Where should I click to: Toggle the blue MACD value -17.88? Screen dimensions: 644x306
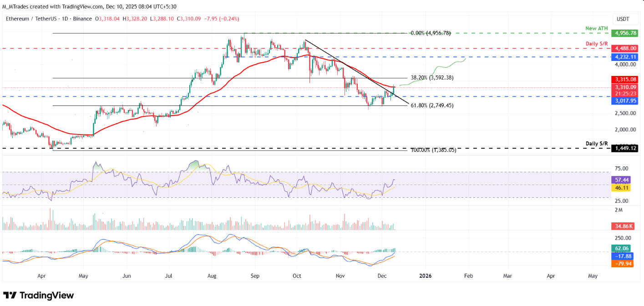click(623, 256)
